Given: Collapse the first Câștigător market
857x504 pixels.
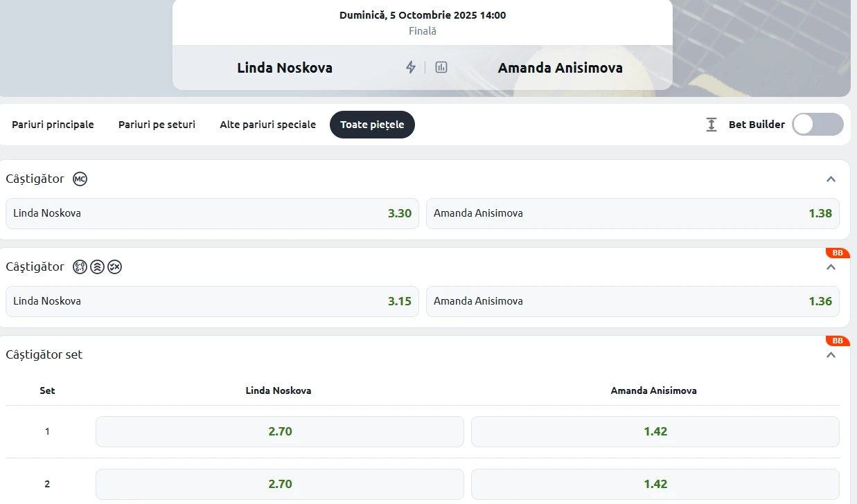Looking at the screenshot, I should pyautogui.click(x=831, y=179).
